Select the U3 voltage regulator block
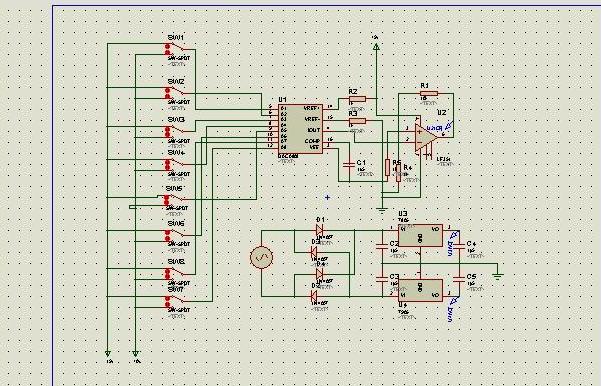The height and width of the screenshot is (386, 601). pyautogui.click(x=420, y=235)
